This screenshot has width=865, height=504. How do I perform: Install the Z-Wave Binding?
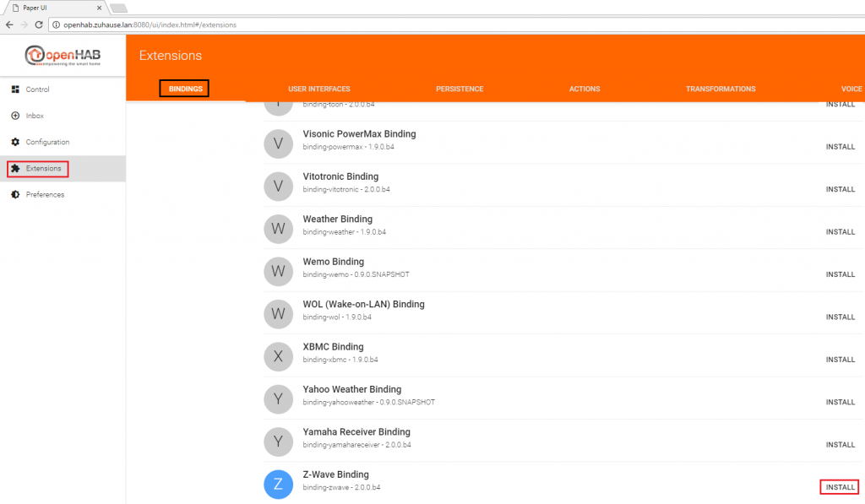840,487
